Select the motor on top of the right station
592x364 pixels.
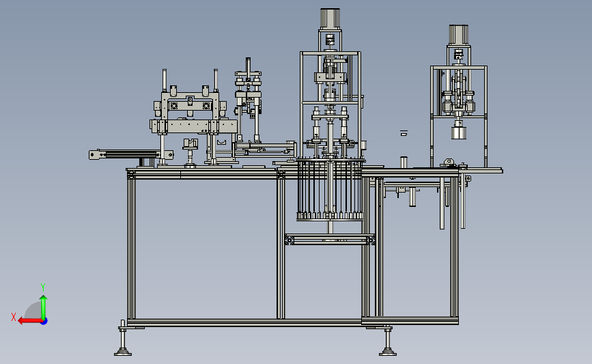(x=459, y=34)
